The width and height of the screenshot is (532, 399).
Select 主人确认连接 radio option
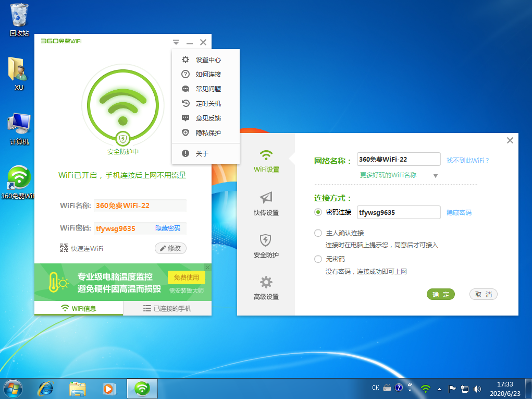coord(318,233)
